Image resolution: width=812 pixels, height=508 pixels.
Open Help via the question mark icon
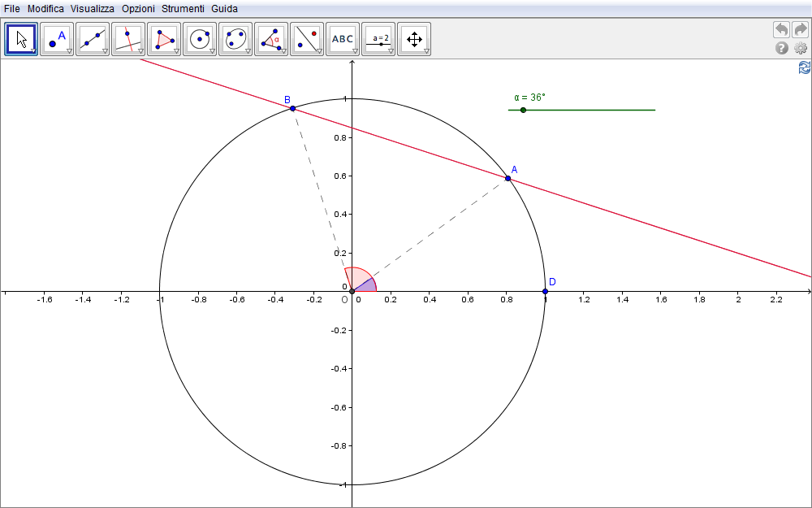(782, 48)
